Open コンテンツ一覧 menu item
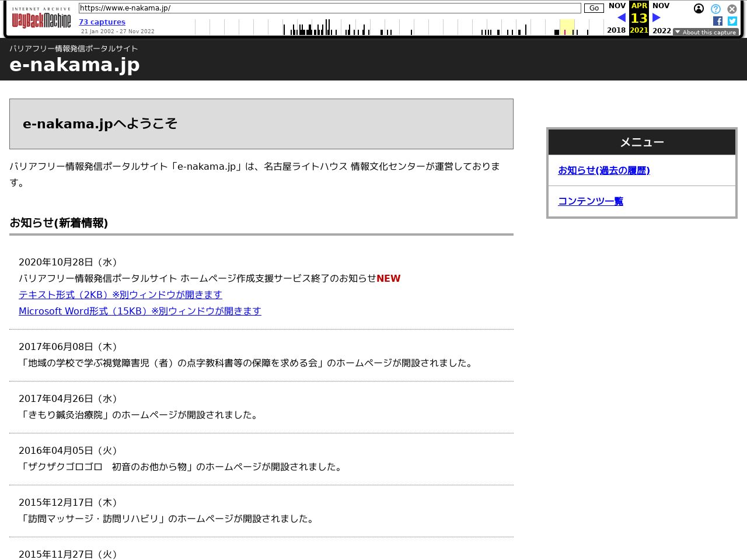This screenshot has width=747, height=560. pyautogui.click(x=590, y=201)
